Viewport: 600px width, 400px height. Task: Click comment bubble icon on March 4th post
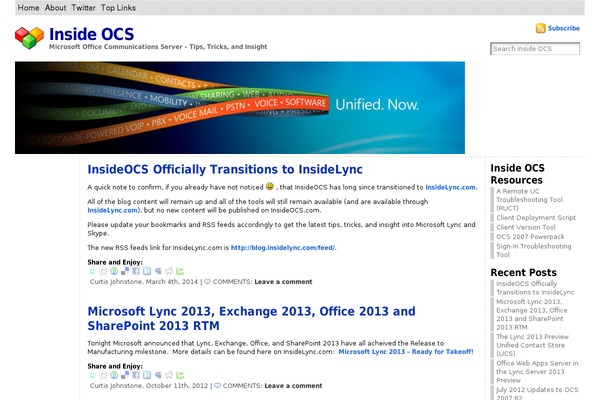pyautogui.click(x=207, y=282)
